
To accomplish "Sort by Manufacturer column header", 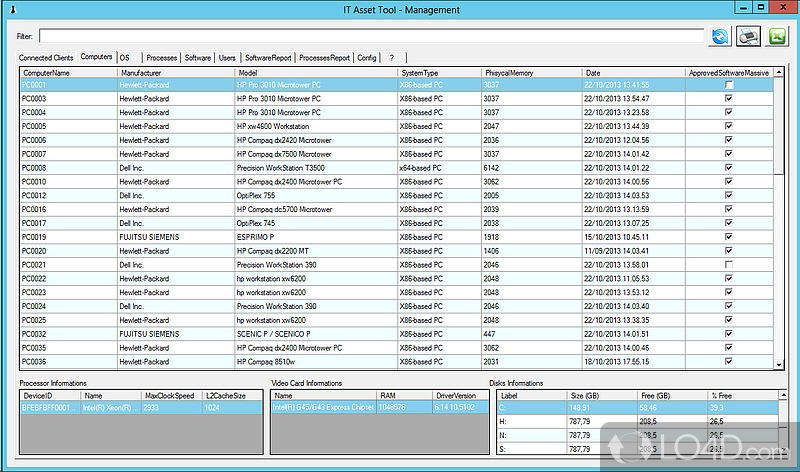I will coord(176,73).
